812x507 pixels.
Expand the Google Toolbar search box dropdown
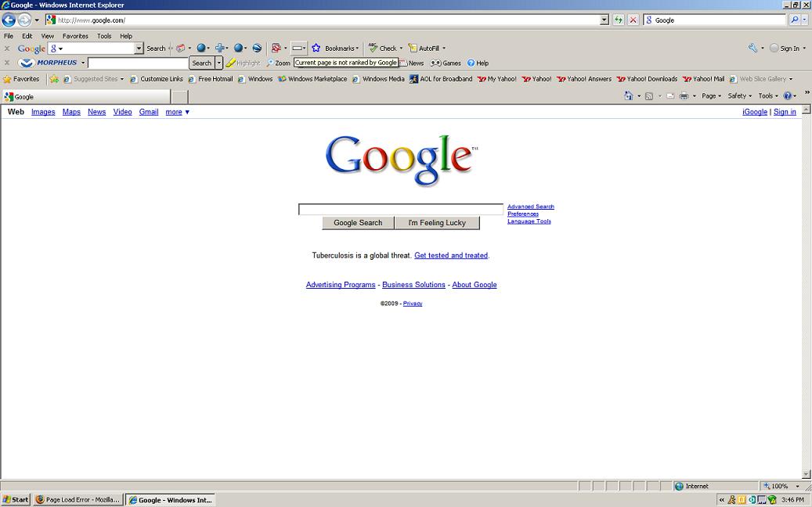[x=139, y=48]
